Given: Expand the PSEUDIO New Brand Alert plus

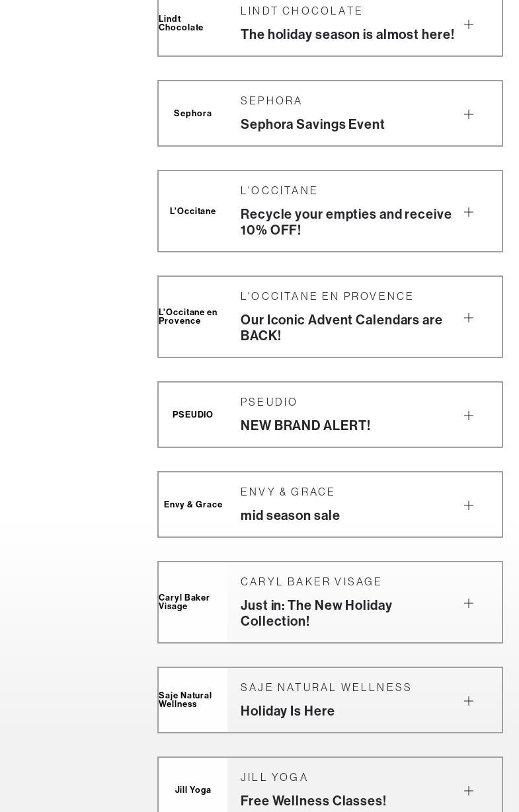Looking at the screenshot, I should (469, 416).
